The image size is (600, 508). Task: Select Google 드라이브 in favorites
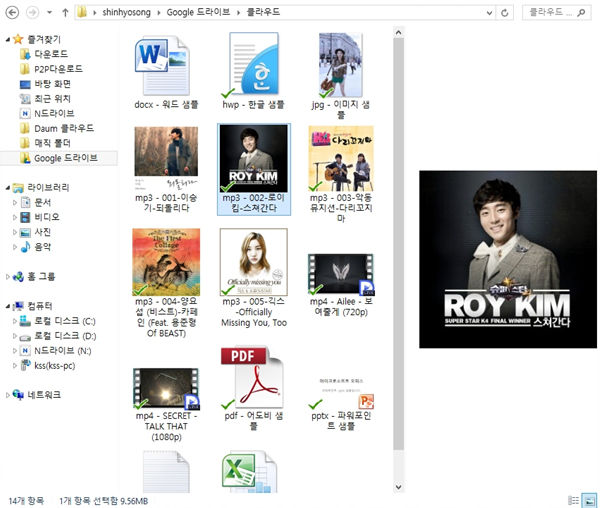coord(66,158)
